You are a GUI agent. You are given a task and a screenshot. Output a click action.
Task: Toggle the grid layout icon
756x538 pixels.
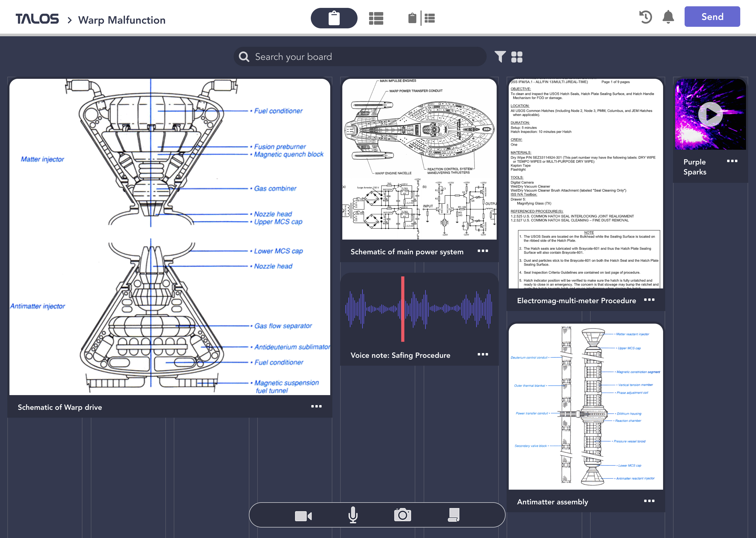click(517, 57)
